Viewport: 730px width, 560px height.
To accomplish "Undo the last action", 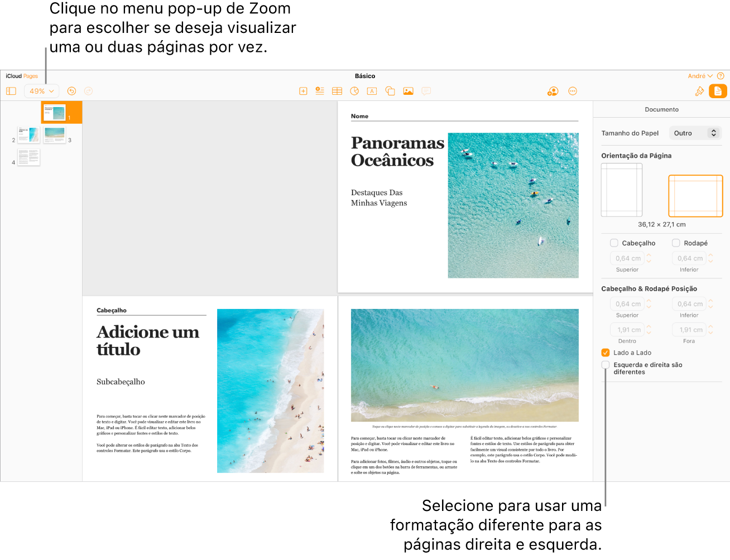I will pos(71,91).
